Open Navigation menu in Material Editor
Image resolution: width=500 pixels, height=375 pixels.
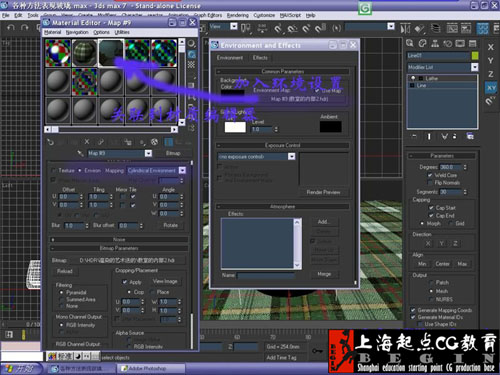click(x=77, y=32)
